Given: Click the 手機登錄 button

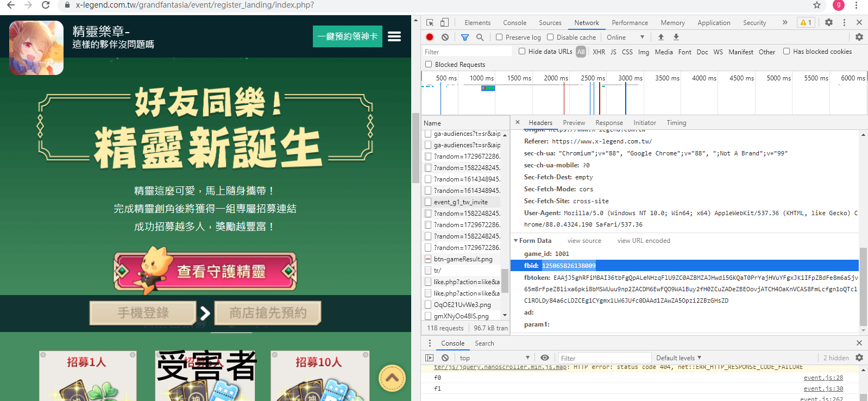Looking at the screenshot, I should (143, 313).
